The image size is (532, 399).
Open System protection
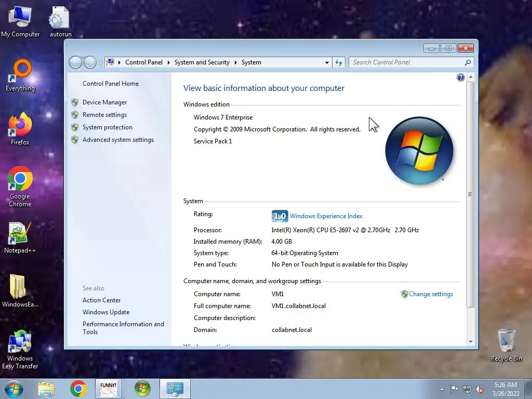(107, 127)
